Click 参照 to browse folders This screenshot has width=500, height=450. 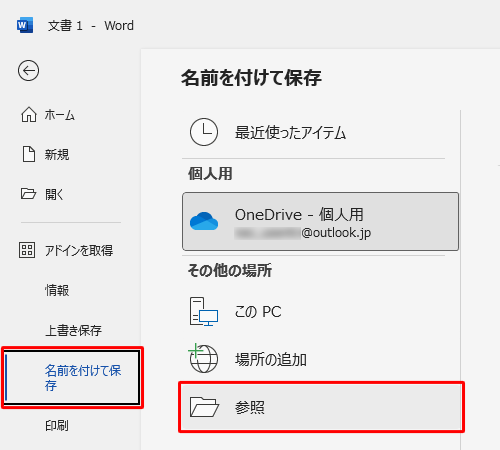(321, 407)
